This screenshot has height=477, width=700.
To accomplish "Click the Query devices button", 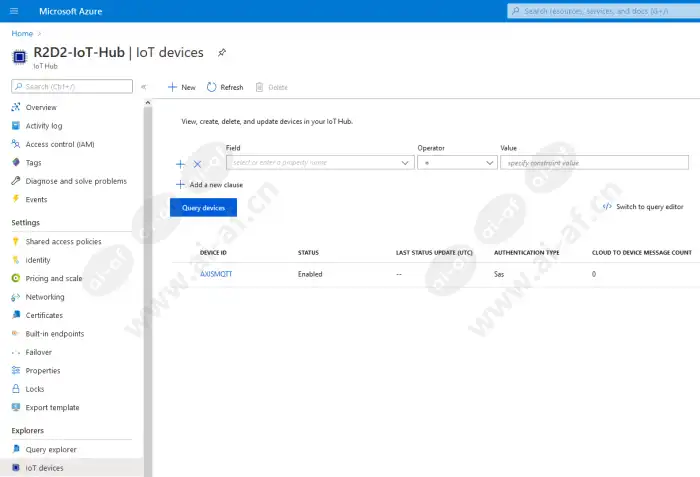I will tap(203, 208).
